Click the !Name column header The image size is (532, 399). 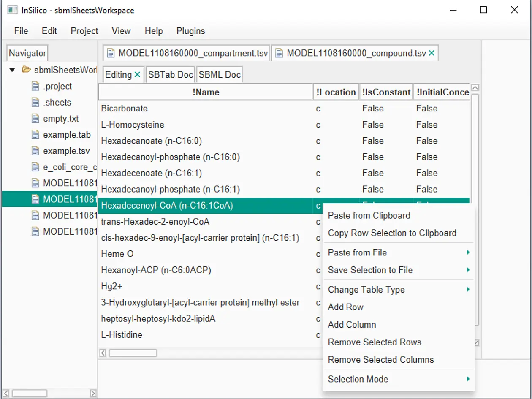(206, 92)
